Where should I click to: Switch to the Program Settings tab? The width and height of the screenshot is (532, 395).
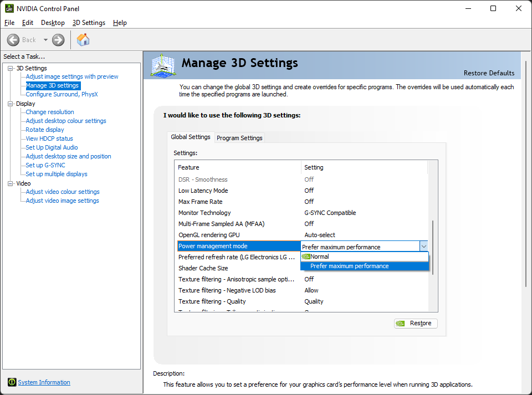coord(239,138)
